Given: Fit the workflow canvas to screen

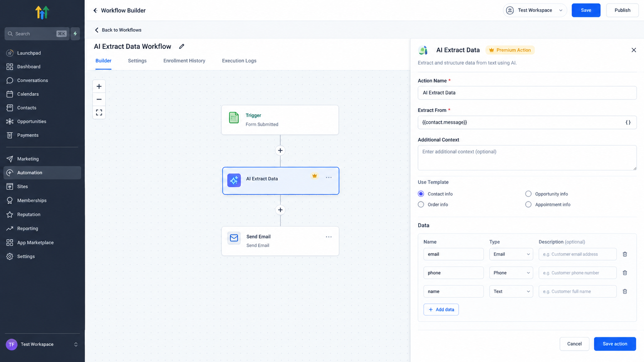Looking at the screenshot, I should [x=99, y=112].
